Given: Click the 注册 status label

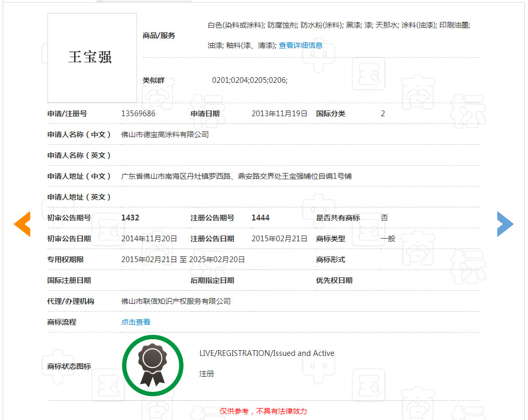Looking at the screenshot, I should [207, 374].
